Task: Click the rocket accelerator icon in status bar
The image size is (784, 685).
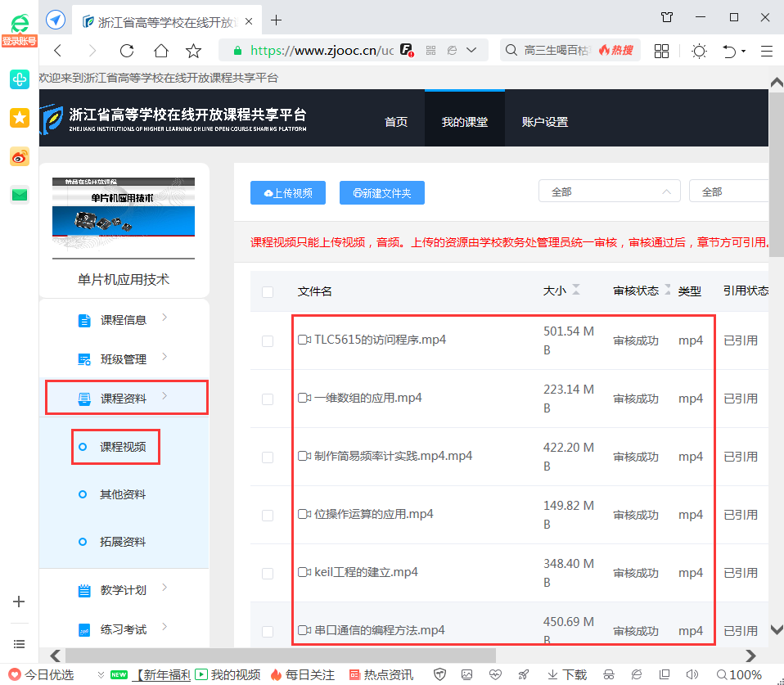Action: click(x=524, y=674)
